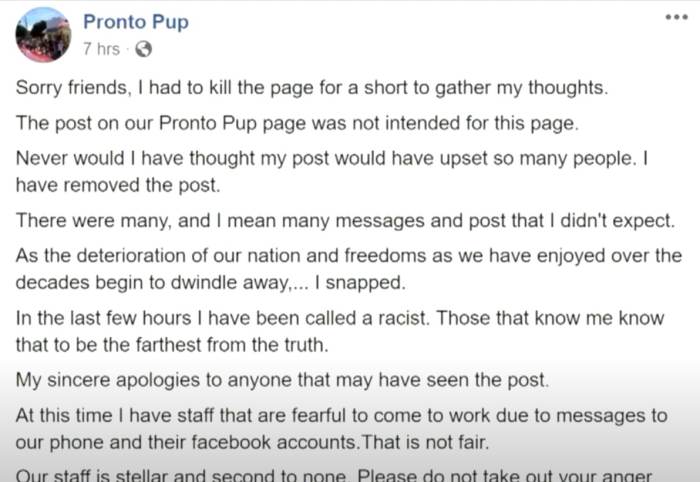The image size is (700, 482).
Task: Select the text 'That is not fair.'
Action: point(425,443)
